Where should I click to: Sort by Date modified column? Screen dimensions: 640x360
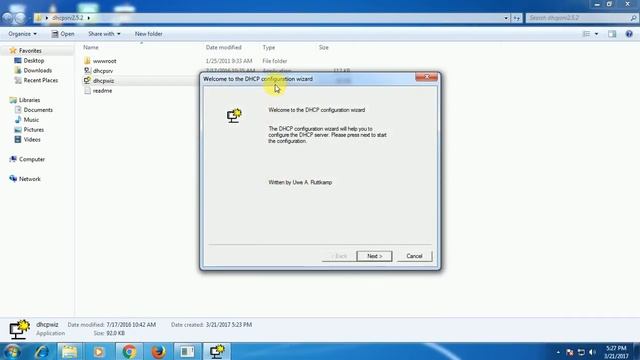223,47
